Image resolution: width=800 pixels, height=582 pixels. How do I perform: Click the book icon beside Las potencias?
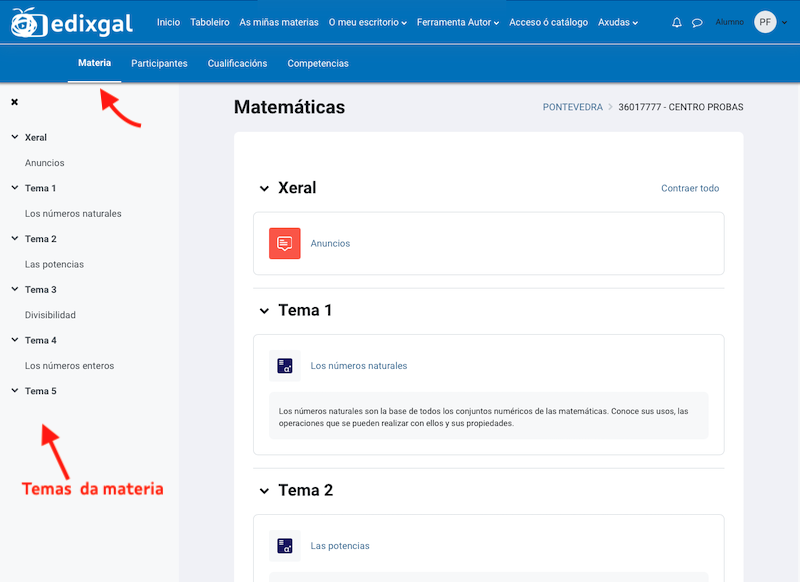tap(284, 546)
